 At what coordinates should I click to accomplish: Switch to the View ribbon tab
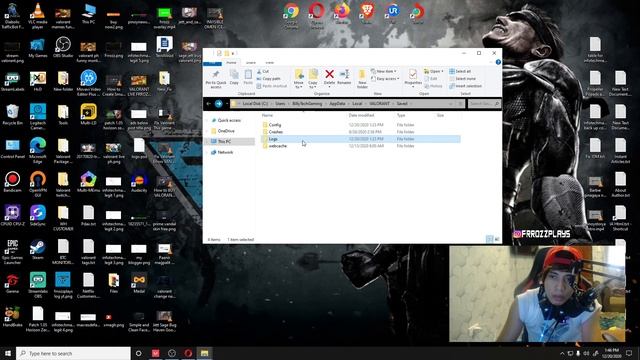[x=270, y=62]
